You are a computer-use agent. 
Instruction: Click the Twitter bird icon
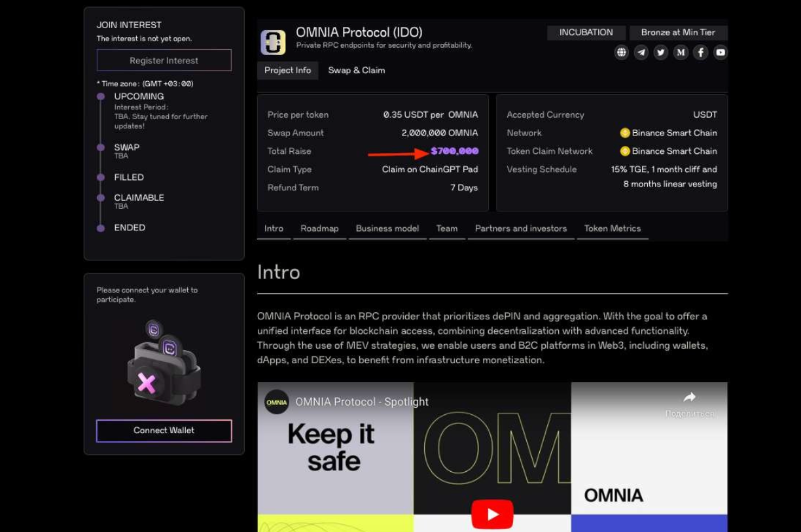(x=661, y=52)
